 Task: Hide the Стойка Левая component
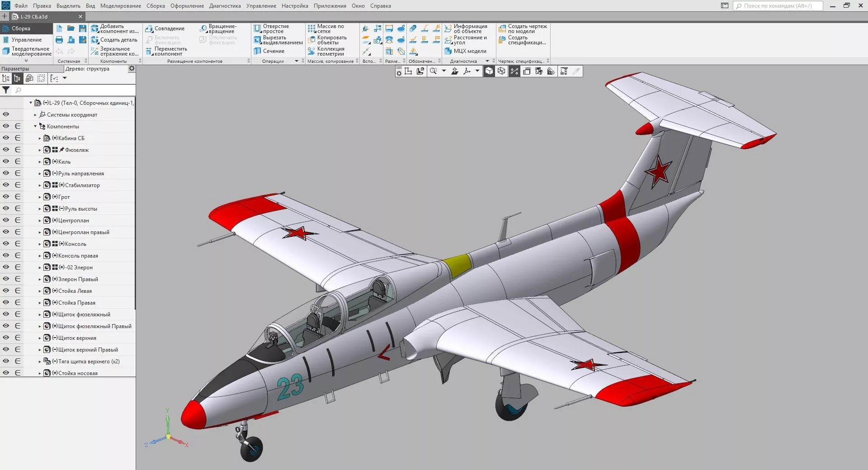[6, 291]
